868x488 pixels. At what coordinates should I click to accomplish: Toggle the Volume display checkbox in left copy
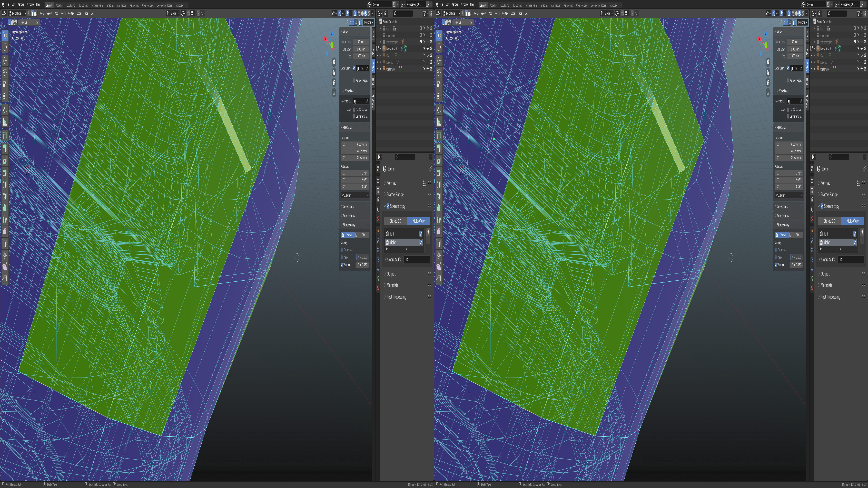pos(342,265)
